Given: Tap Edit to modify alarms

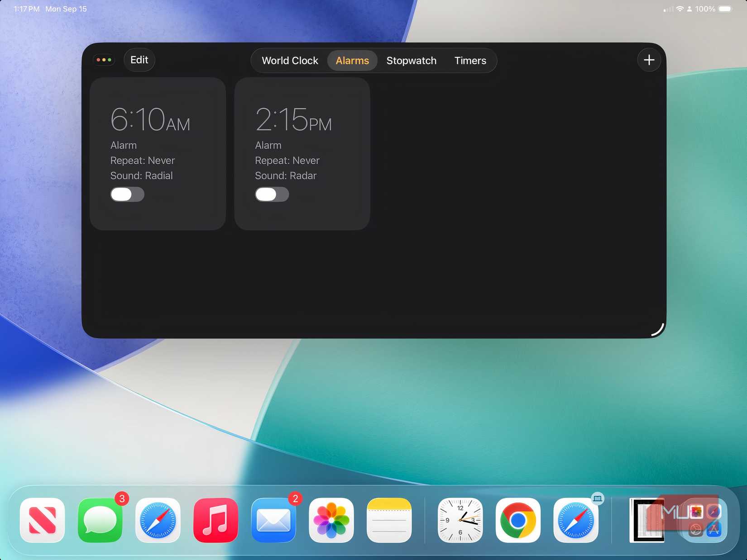Looking at the screenshot, I should pyautogui.click(x=139, y=60).
